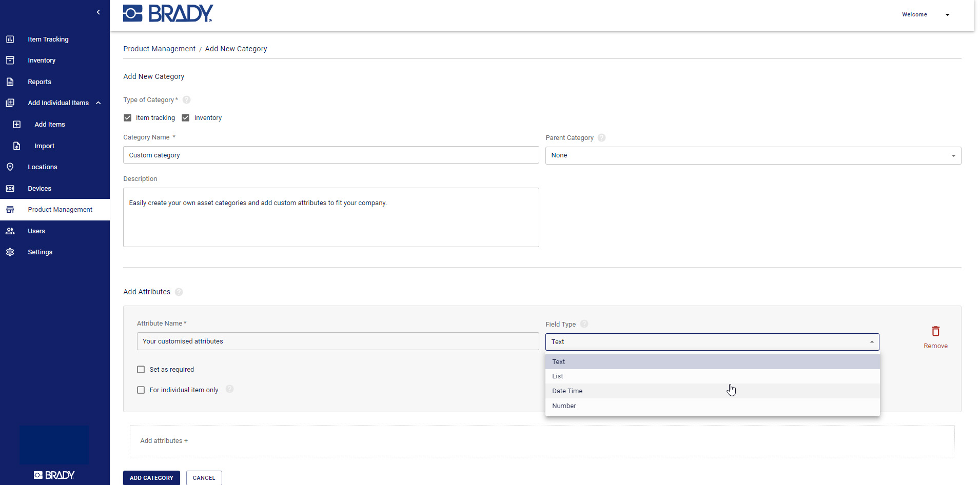The width and height of the screenshot is (980, 485).
Task: Click the Reports document icon
Action: (x=10, y=82)
